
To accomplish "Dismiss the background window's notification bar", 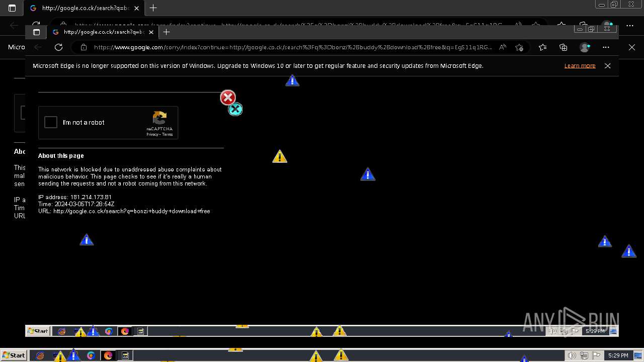I will [632, 47].
